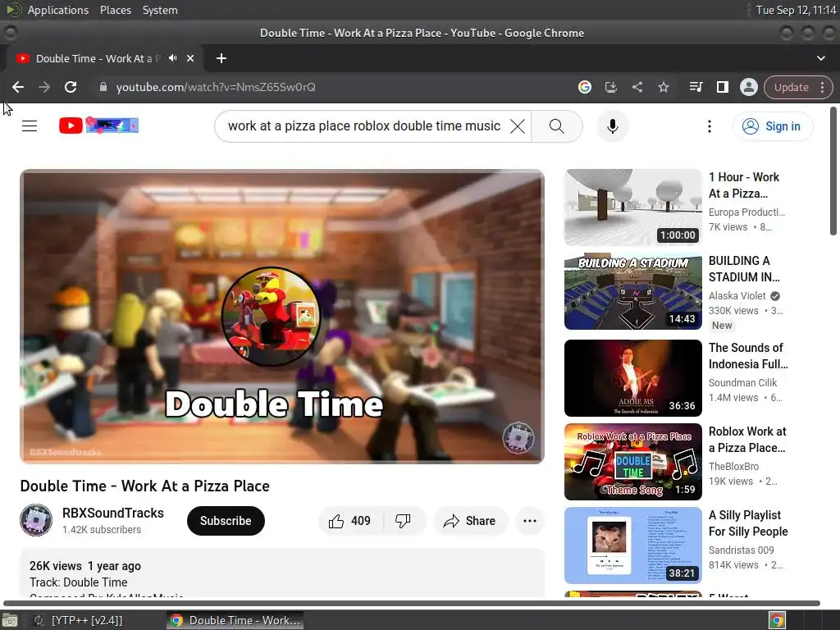Screen dimensions: 840x630
Task: Click the TheBloxBro channel name
Action: [733, 466]
